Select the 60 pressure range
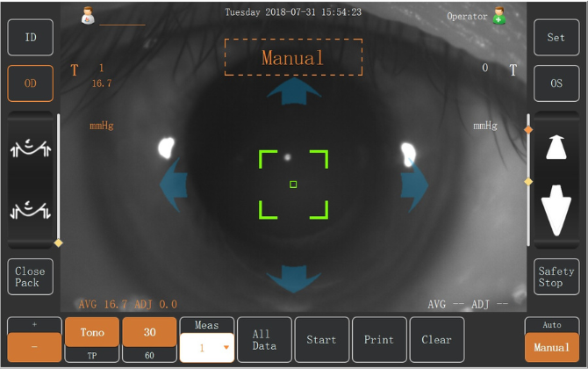The image size is (588, 369). point(149,355)
